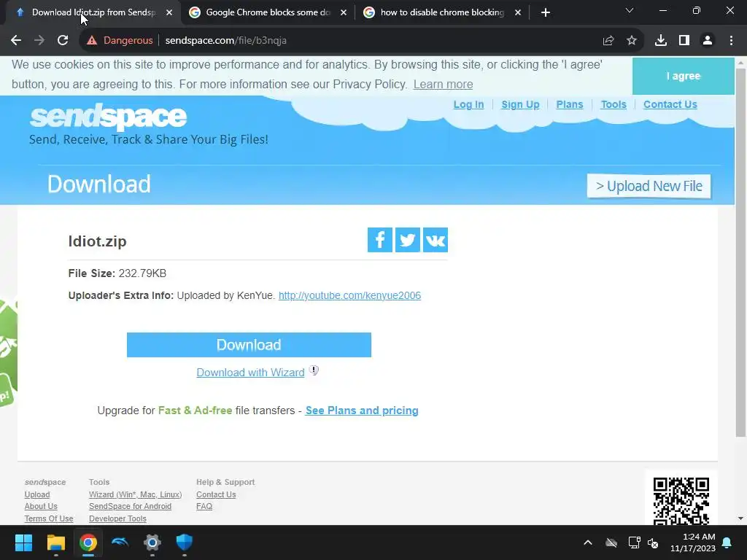Open See Plans and pricing link
747x560 pixels.
pyautogui.click(x=362, y=411)
